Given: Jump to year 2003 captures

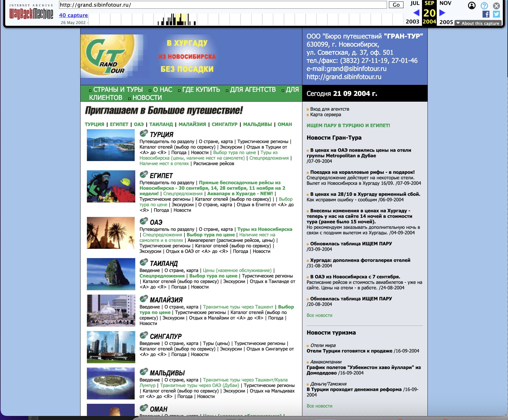Looking at the screenshot, I should click(412, 22).
